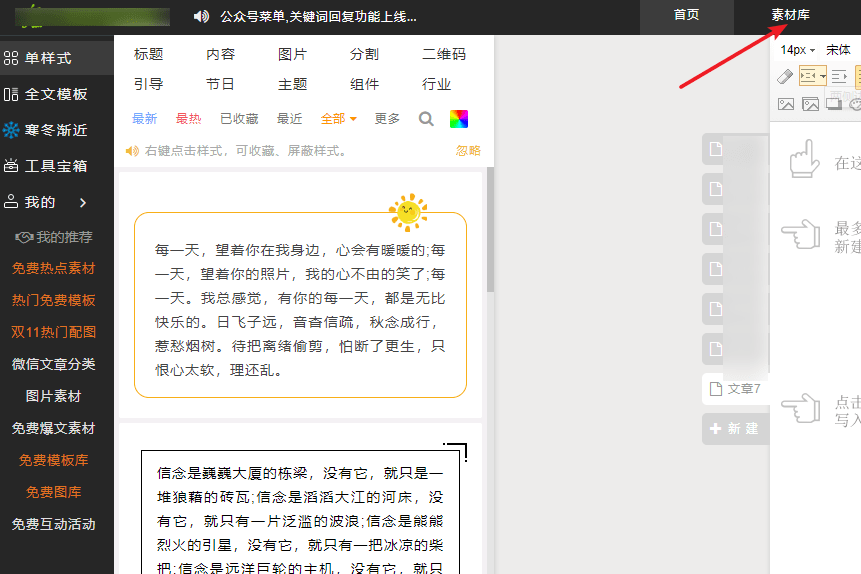Select the 全文模板 sidebar item
This screenshot has height=574, width=861.
click(x=46, y=94)
